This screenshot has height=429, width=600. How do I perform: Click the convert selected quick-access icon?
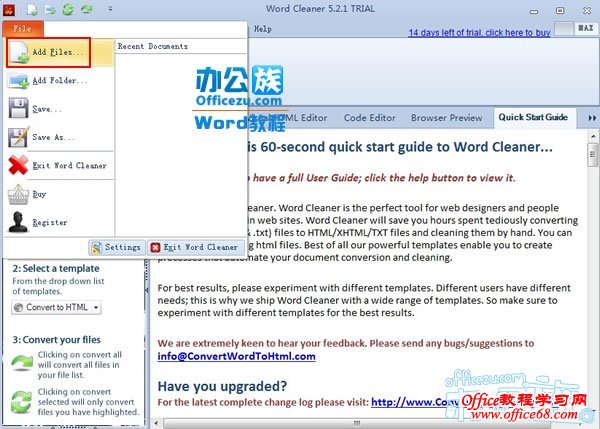point(68,9)
